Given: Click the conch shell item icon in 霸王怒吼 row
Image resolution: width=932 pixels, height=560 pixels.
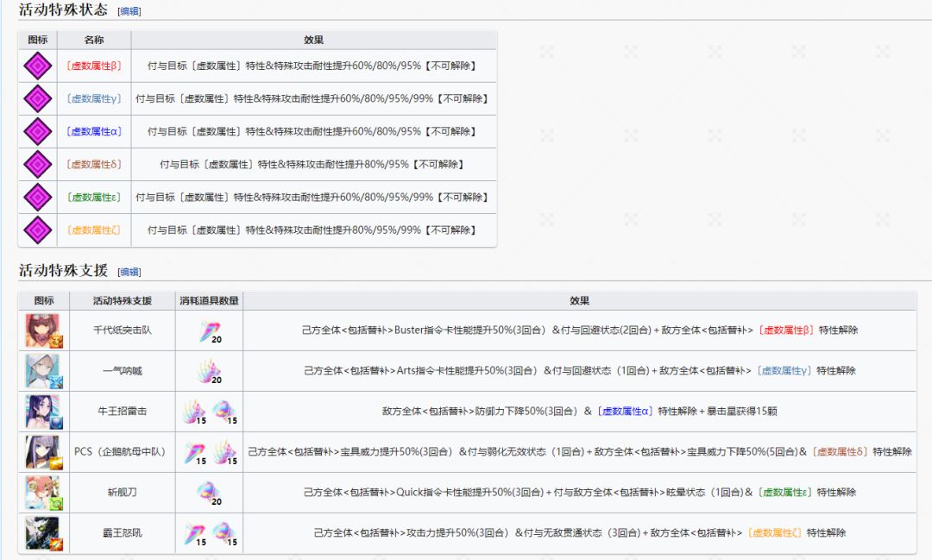Looking at the screenshot, I should (x=224, y=534).
